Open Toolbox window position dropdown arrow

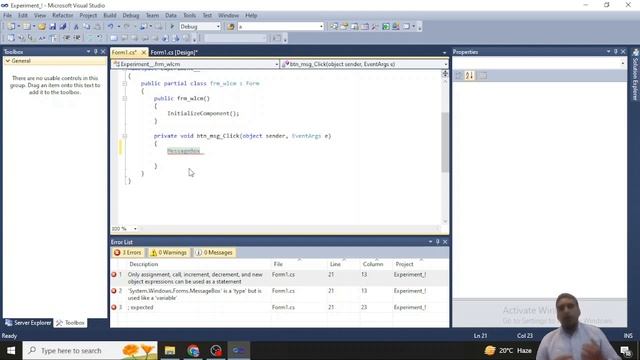click(x=88, y=52)
